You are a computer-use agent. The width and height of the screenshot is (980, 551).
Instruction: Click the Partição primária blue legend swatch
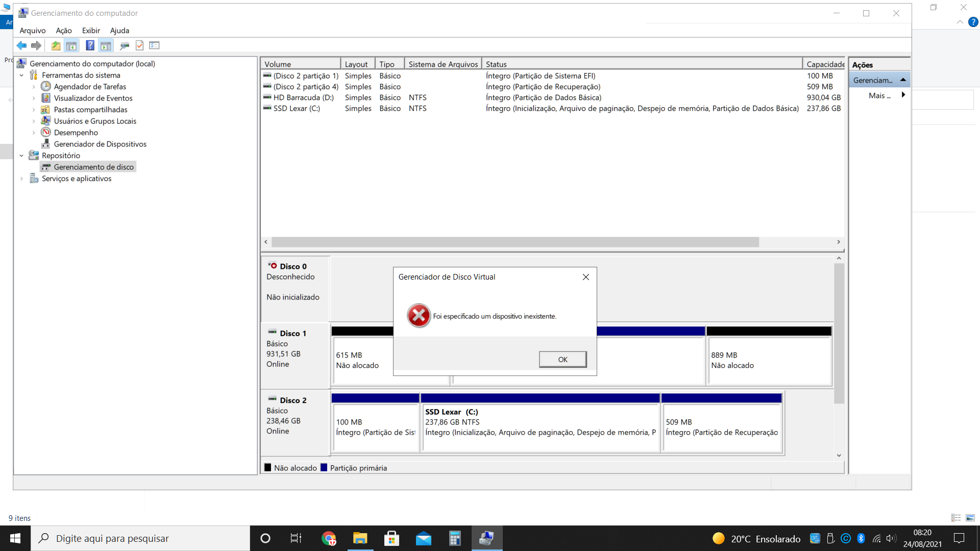click(324, 467)
